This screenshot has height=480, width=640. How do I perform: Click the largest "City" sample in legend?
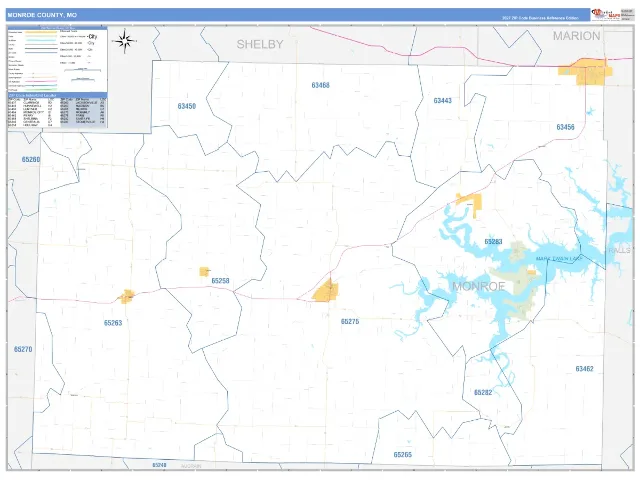pyautogui.click(x=92, y=37)
